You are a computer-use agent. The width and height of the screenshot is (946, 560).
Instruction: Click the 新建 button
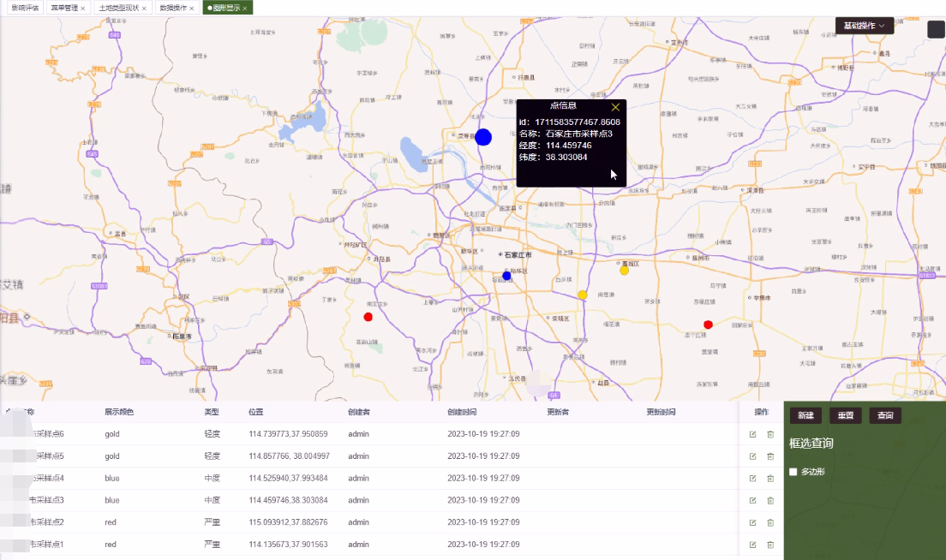click(805, 415)
